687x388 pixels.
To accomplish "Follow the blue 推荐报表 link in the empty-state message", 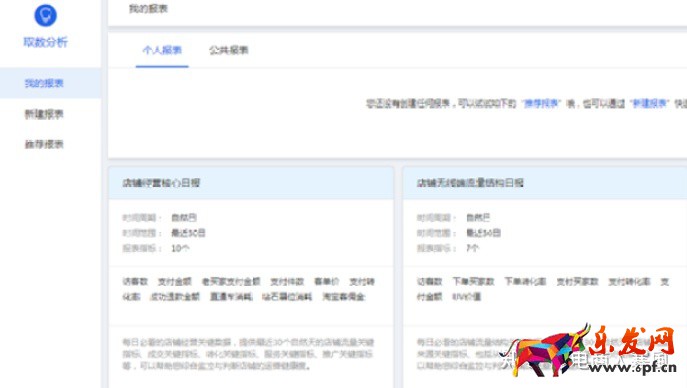I will coord(542,103).
